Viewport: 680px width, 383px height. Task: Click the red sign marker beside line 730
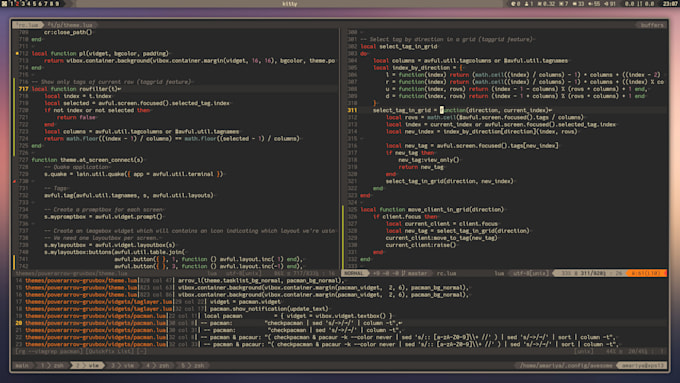pos(15,181)
